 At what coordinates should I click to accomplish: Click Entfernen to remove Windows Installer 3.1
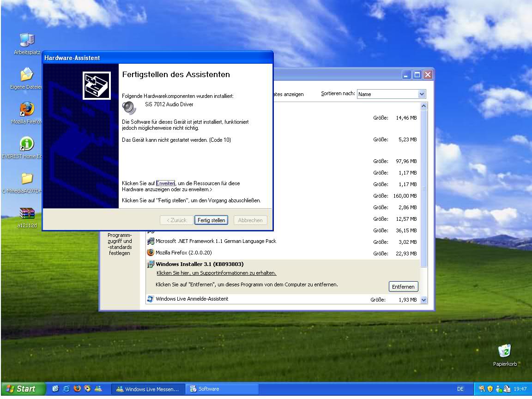pos(404,287)
